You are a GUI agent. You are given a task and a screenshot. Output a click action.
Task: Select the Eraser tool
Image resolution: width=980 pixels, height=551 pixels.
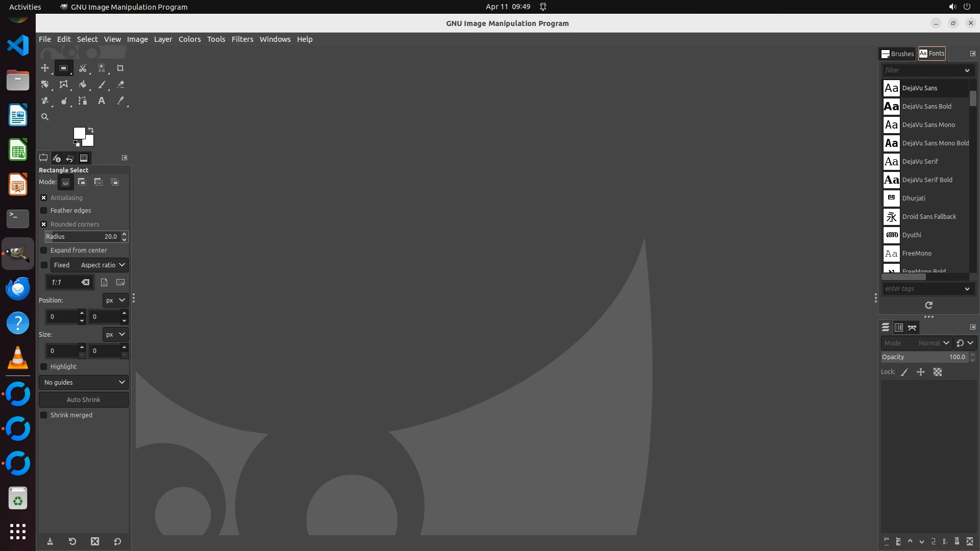click(x=120, y=85)
